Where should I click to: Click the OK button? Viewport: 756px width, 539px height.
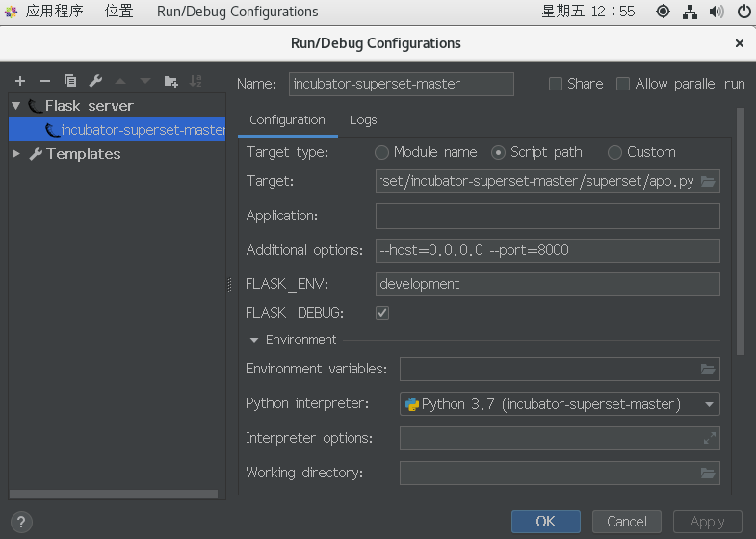(x=546, y=522)
